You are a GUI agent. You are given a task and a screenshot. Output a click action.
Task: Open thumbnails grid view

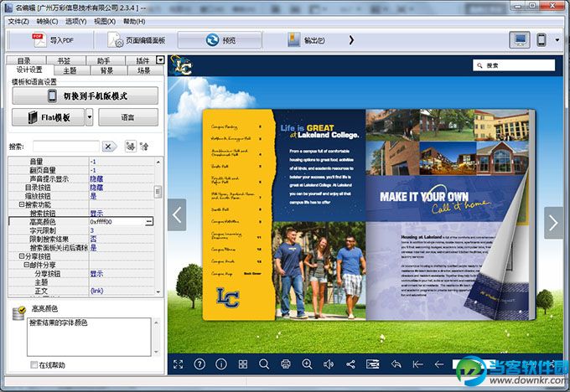[243, 364]
